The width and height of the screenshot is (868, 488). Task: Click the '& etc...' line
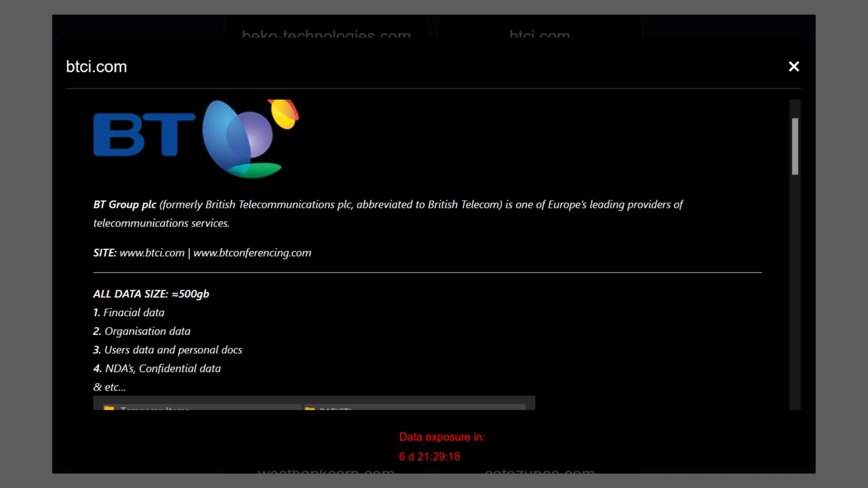(x=110, y=387)
